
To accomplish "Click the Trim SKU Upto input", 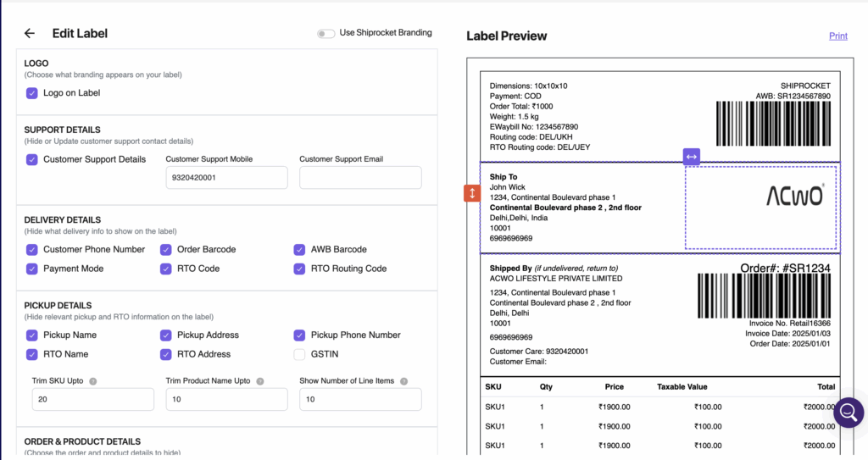I will pos(93,400).
